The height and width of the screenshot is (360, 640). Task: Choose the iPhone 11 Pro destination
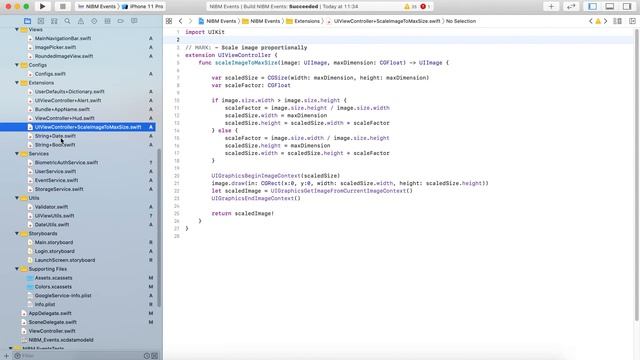(x=143, y=7)
